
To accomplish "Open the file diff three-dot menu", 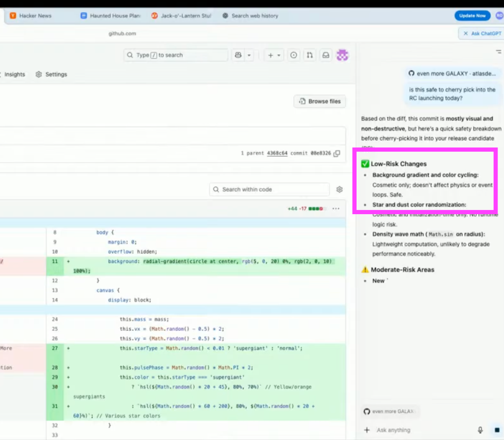I will [336, 209].
